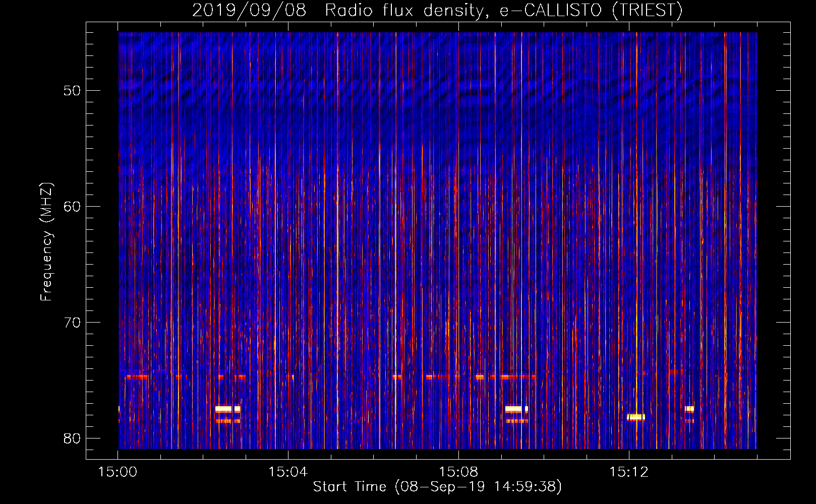Click the '15:12' time tick label

pyautogui.click(x=629, y=472)
